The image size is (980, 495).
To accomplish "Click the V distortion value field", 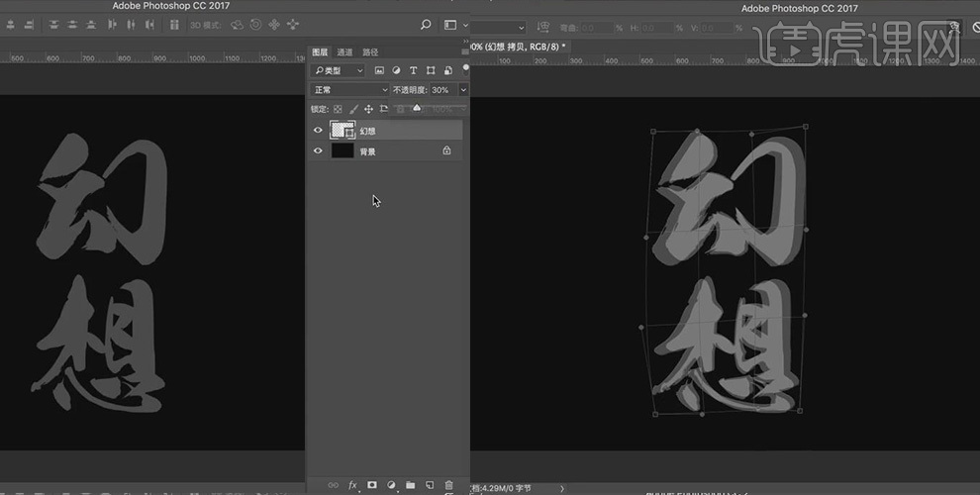I will (x=717, y=28).
